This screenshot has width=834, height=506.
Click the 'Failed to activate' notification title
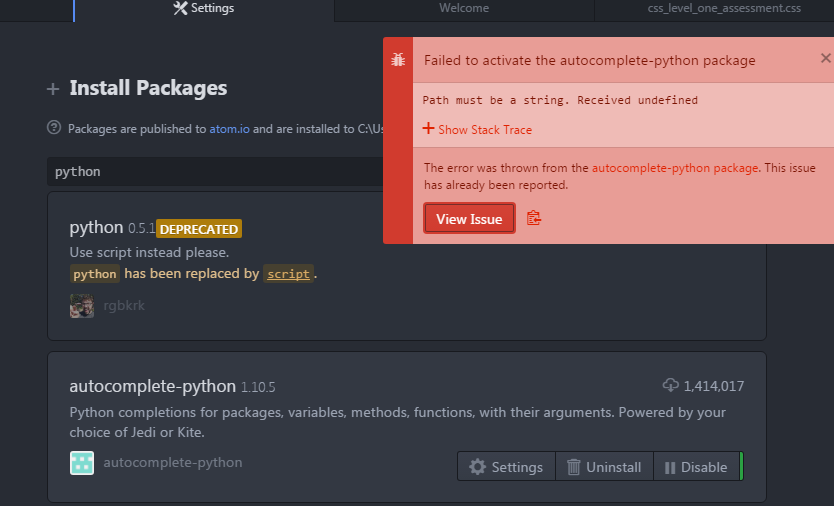click(589, 60)
